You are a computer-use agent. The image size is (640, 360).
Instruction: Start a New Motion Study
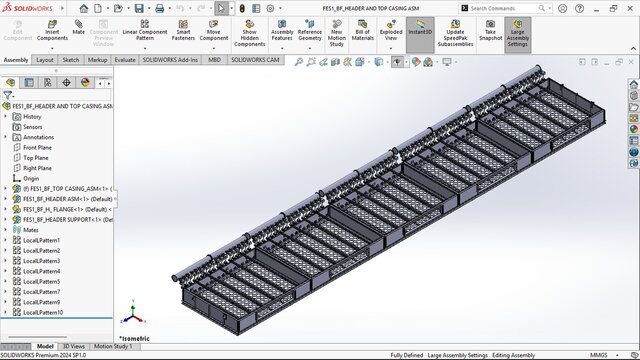point(337,33)
